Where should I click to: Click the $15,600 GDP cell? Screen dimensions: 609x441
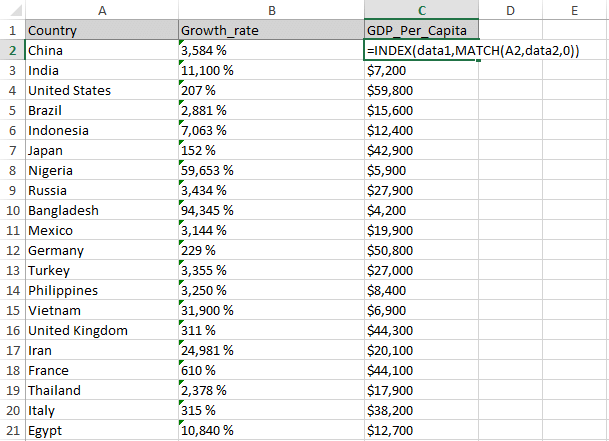(421, 110)
